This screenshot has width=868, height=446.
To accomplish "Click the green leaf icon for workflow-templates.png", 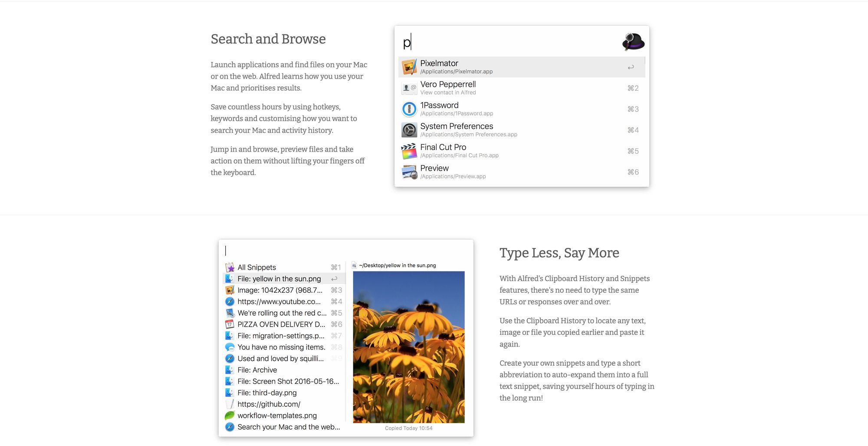I will coord(230,416).
